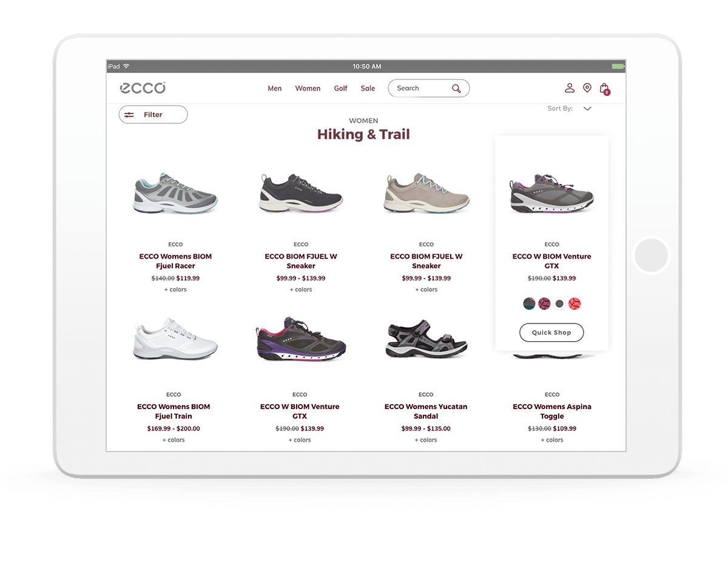This screenshot has height=562, width=728.
Task: Click the Hiking & Trail heading
Action: pyautogui.click(x=363, y=134)
